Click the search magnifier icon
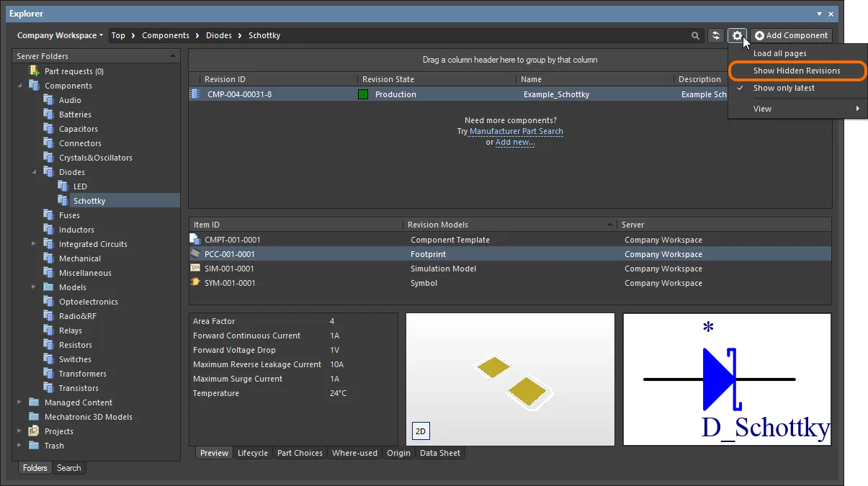The height and width of the screenshot is (486, 868). 695,35
